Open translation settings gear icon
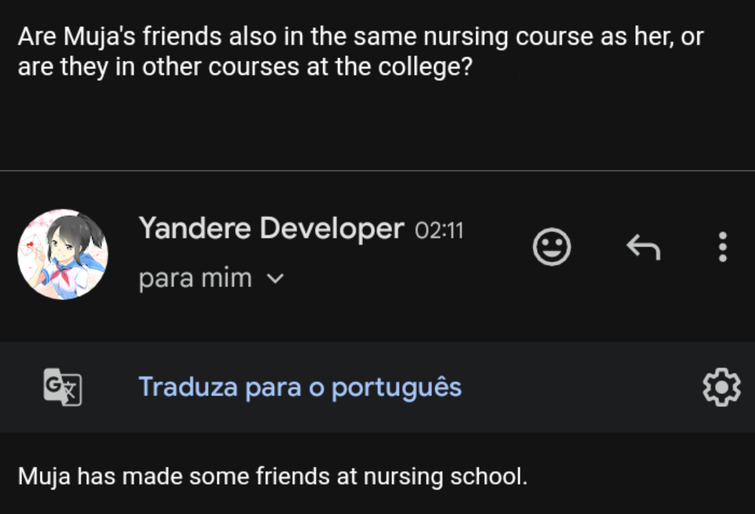Screen dimensions: 755x514 pyautogui.click(x=721, y=387)
